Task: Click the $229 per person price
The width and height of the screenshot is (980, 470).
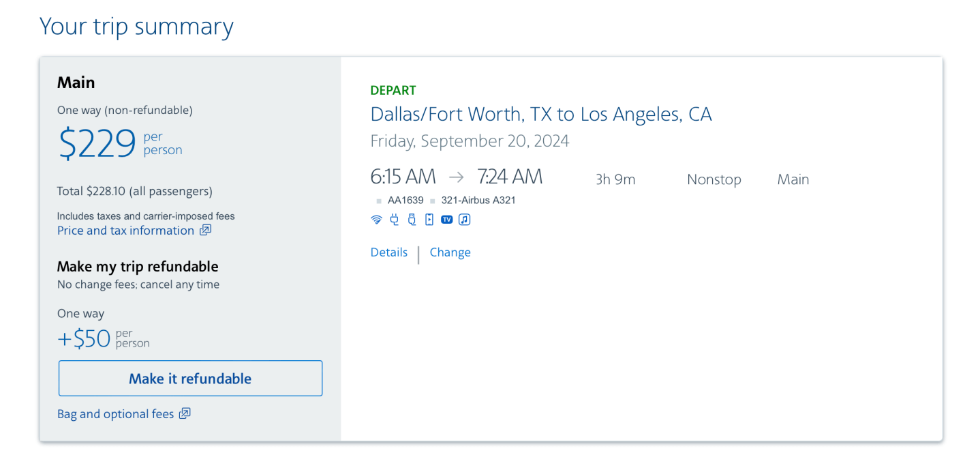Action: pyautogui.click(x=96, y=144)
